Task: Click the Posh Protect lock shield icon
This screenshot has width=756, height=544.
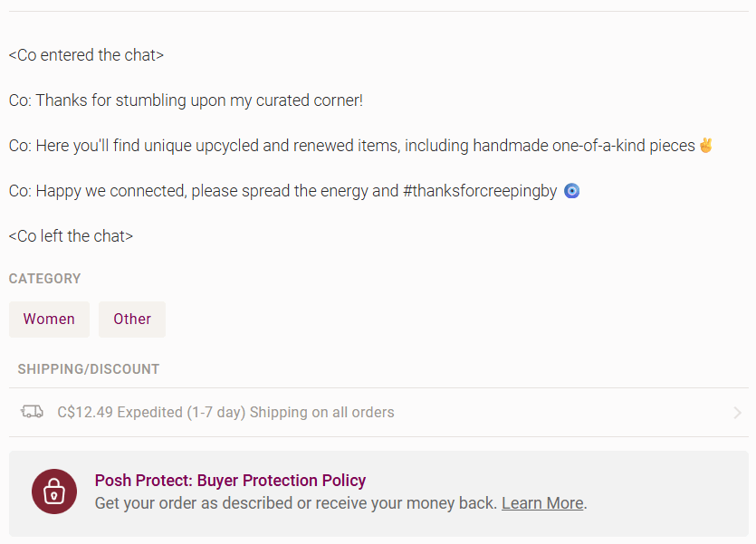Action: click(54, 492)
